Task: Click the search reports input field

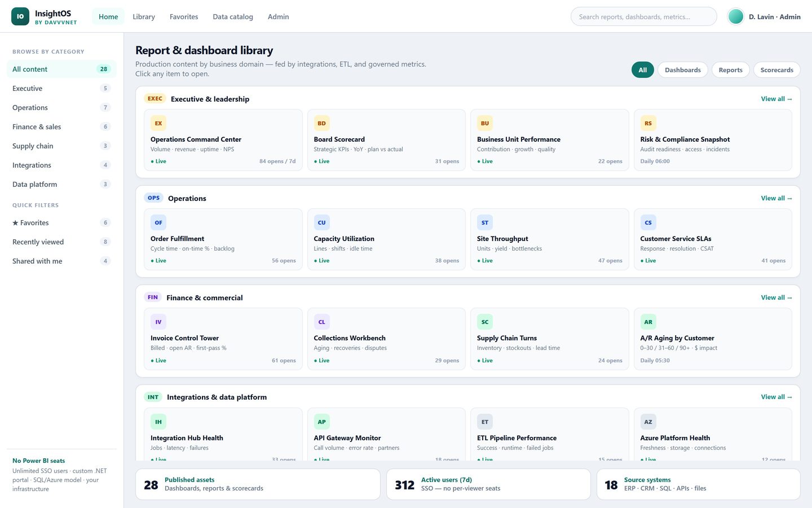Action: (643, 16)
